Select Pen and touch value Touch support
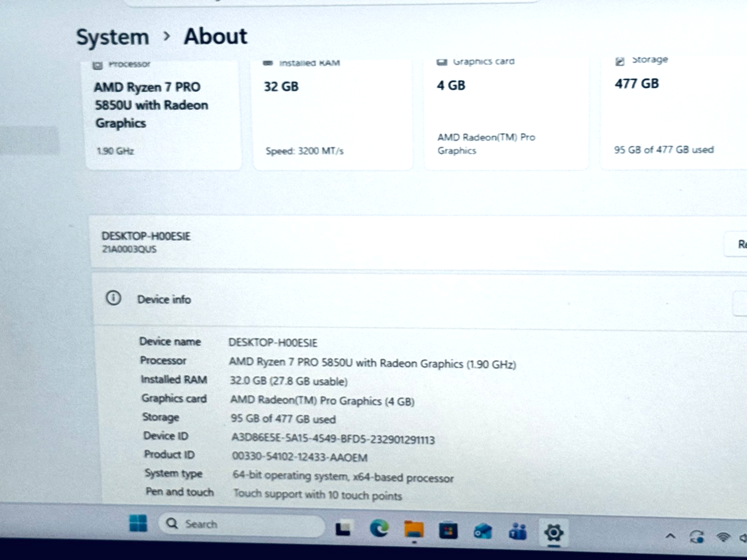The image size is (747, 560). [x=317, y=494]
